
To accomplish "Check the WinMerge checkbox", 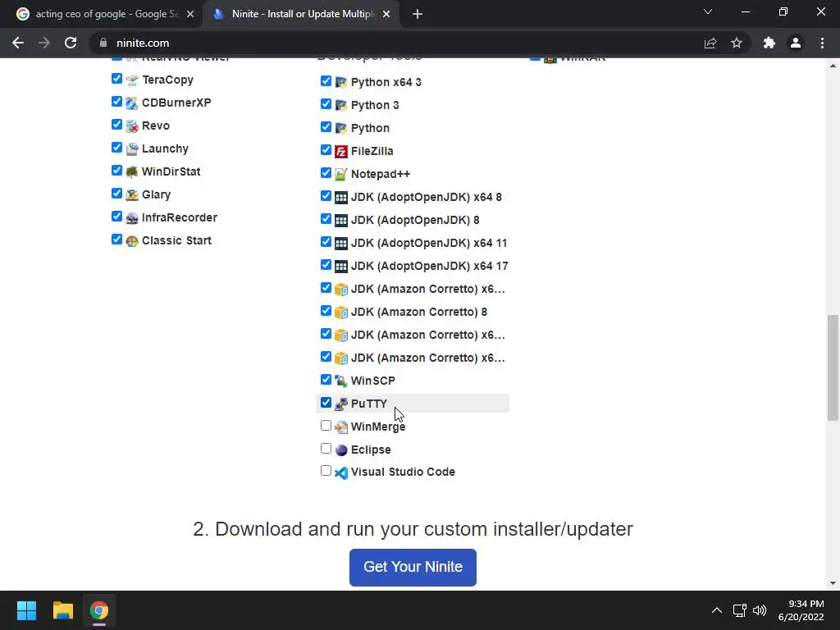I will (326, 426).
